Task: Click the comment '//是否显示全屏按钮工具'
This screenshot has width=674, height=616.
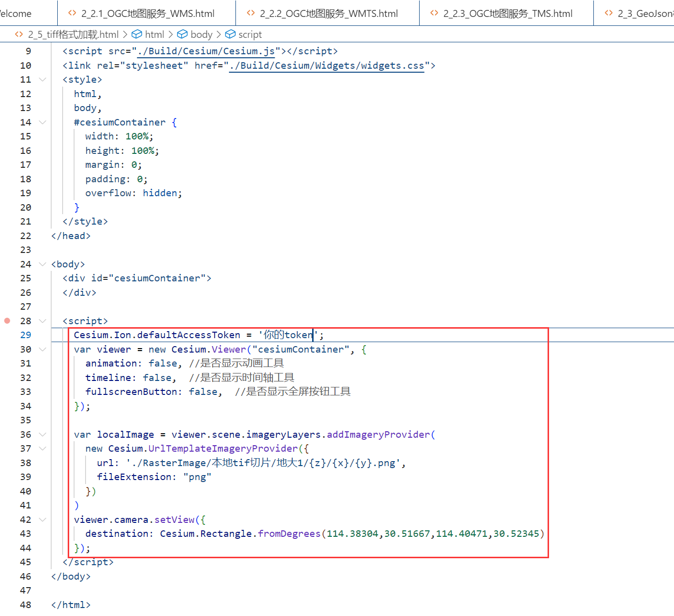Action: [293, 392]
